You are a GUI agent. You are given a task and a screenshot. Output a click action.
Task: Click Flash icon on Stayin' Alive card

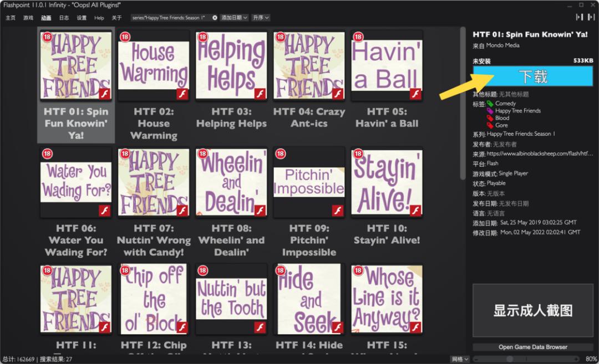pos(415,211)
